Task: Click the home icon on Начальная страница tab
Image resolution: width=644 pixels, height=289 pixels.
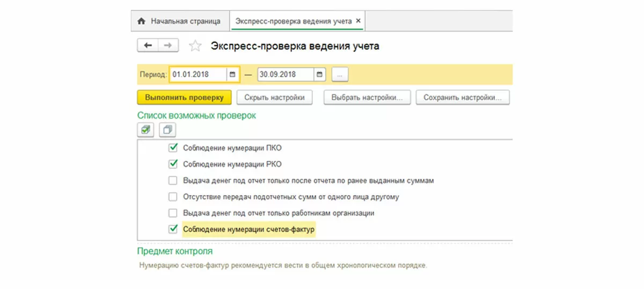Action: [x=142, y=21]
